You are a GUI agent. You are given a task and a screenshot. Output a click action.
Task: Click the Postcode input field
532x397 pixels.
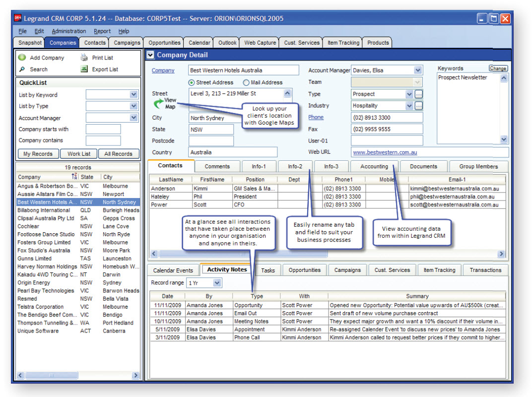tap(211, 141)
